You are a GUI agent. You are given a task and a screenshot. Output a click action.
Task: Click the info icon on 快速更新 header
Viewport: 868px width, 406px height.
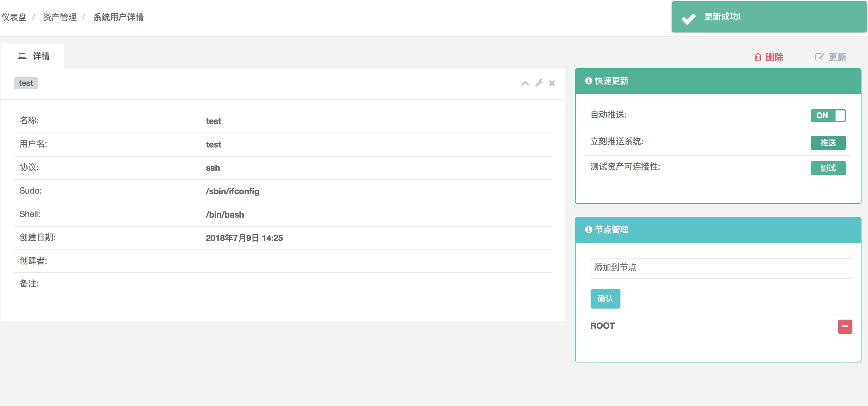(x=589, y=81)
